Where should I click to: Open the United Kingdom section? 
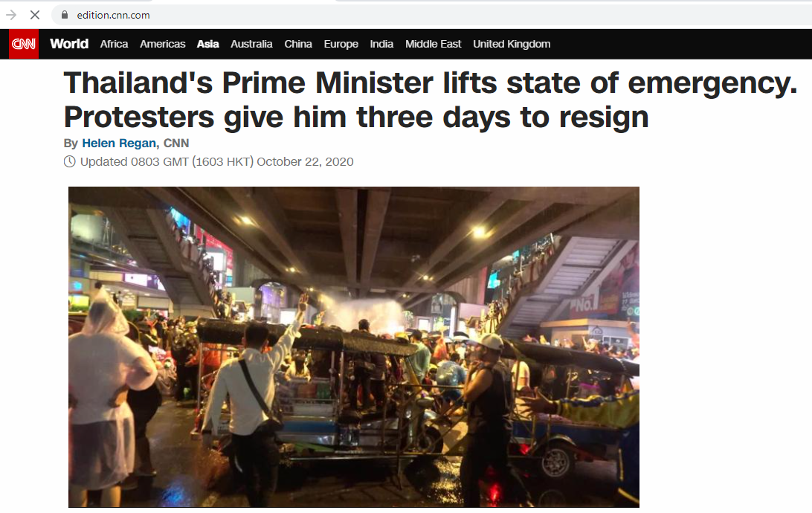(x=512, y=44)
